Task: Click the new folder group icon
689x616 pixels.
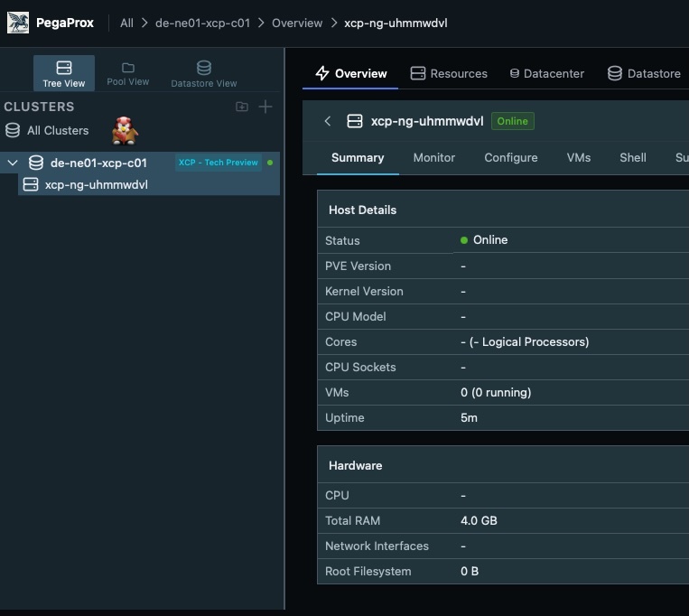Action: coord(242,107)
